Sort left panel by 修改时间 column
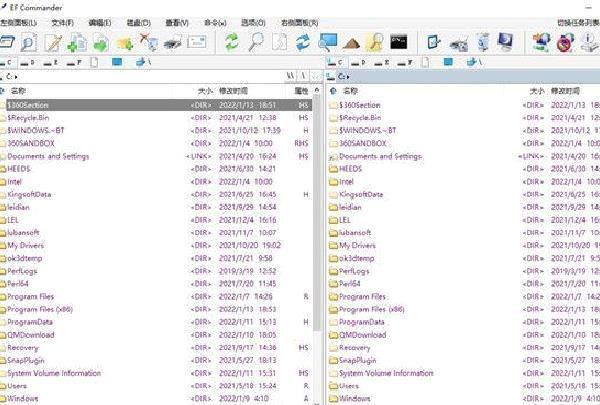 point(233,91)
